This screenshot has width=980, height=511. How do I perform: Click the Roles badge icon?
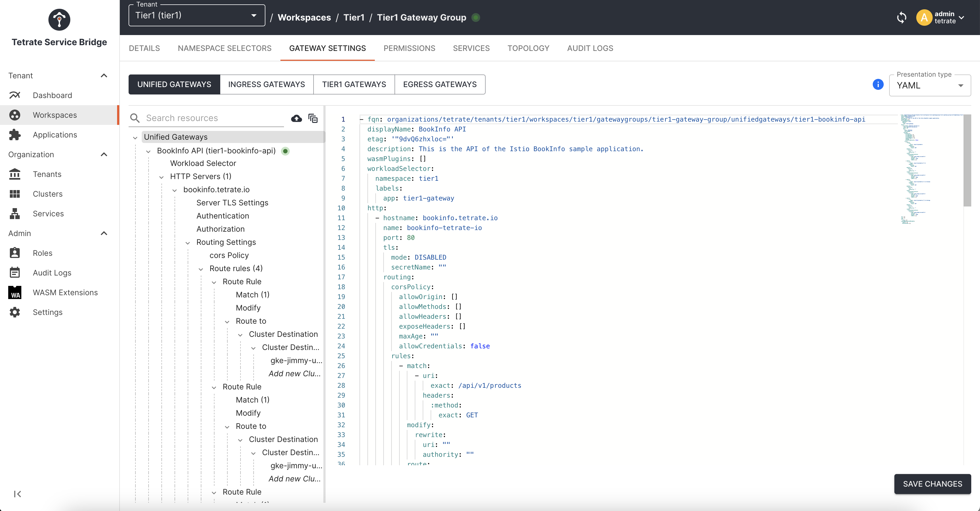(x=15, y=253)
